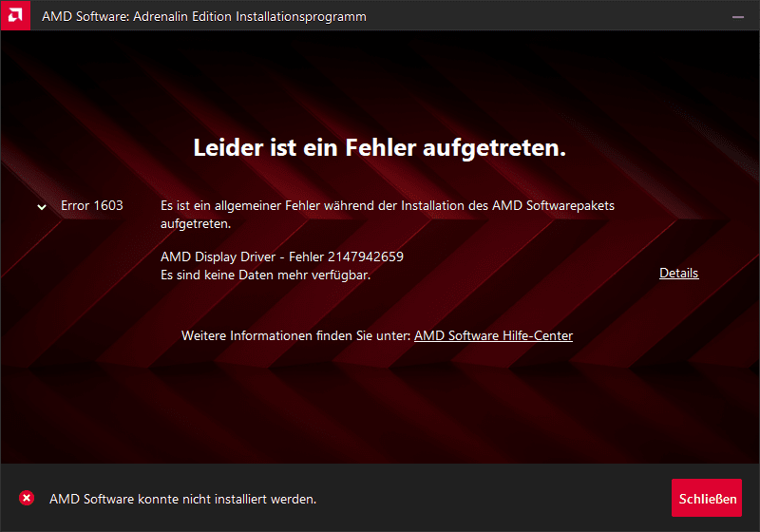Open the Details link
The height and width of the screenshot is (532, 760).
pos(678,274)
